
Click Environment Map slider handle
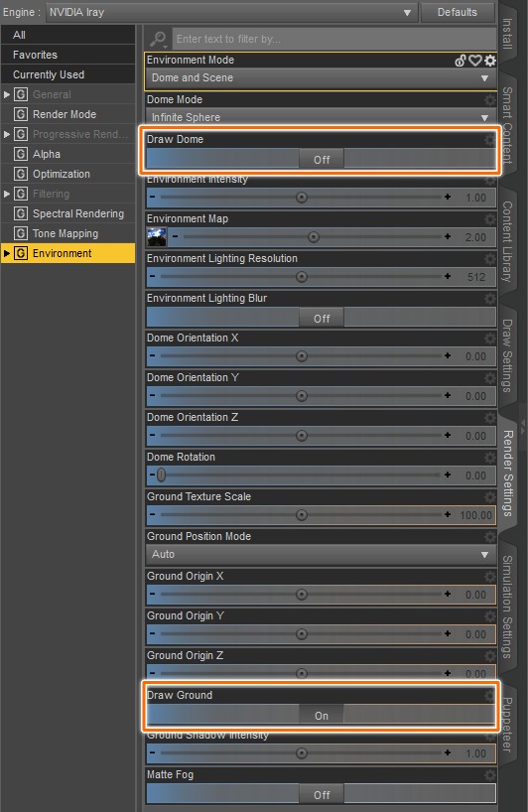314,237
